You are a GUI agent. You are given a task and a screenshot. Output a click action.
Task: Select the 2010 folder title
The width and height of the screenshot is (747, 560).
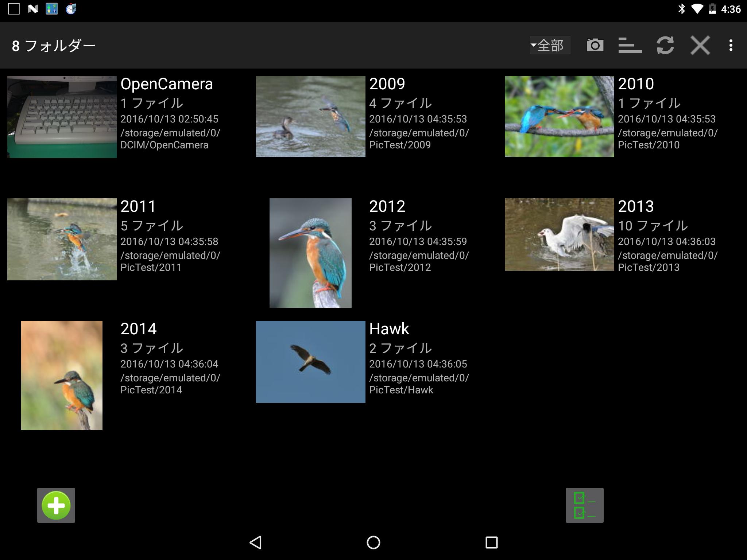(636, 84)
